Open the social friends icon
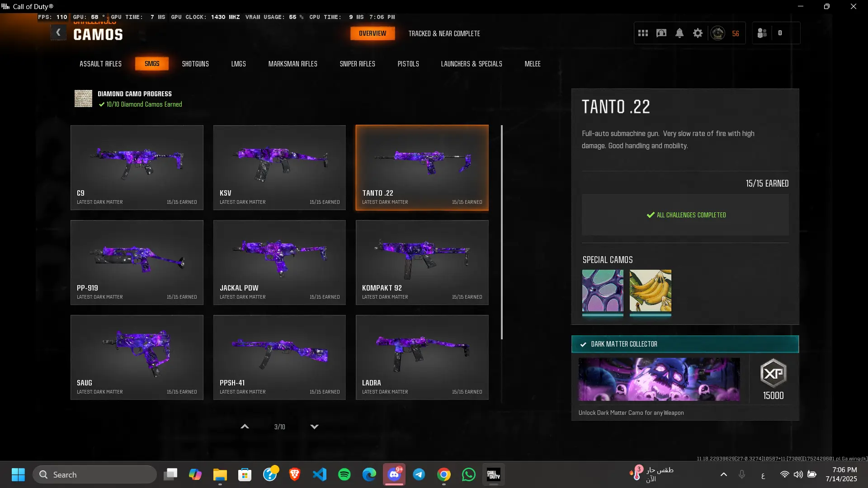Viewport: 868px width, 488px height. [x=762, y=33]
